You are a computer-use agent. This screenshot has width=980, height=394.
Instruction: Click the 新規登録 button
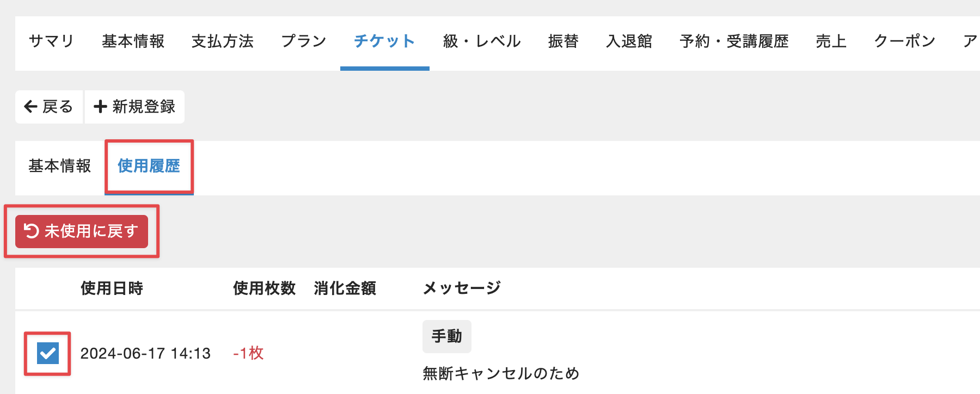(134, 107)
